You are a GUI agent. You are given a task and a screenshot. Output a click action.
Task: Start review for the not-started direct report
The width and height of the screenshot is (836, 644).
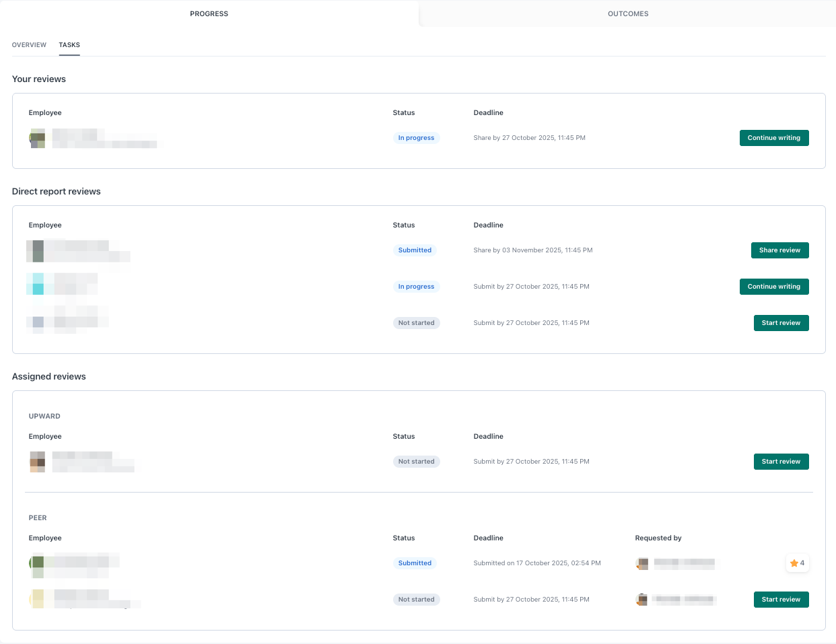(x=781, y=323)
